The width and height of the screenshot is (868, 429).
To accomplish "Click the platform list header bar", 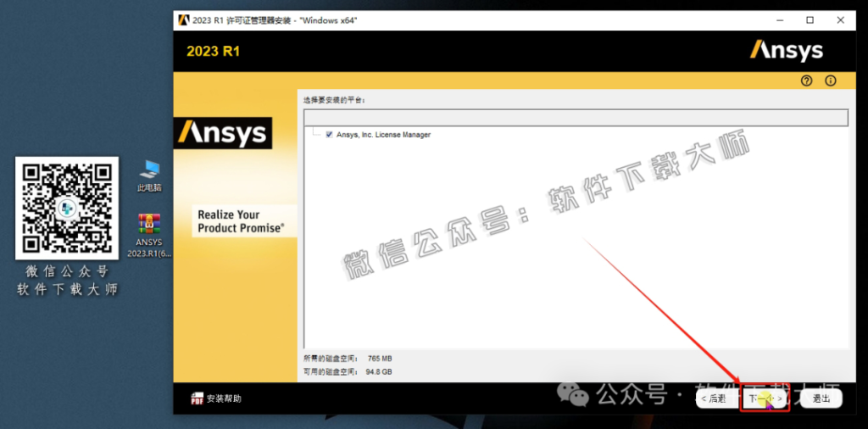I will 576,117.
